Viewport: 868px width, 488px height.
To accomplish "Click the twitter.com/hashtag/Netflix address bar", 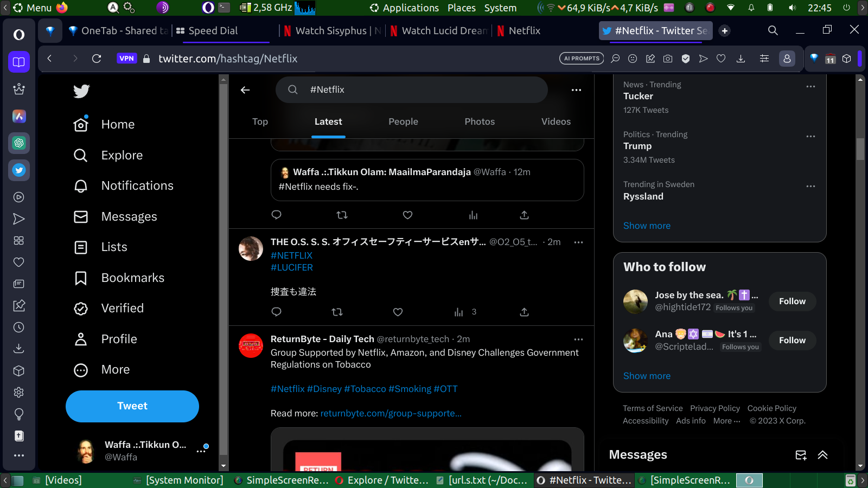I will (227, 59).
